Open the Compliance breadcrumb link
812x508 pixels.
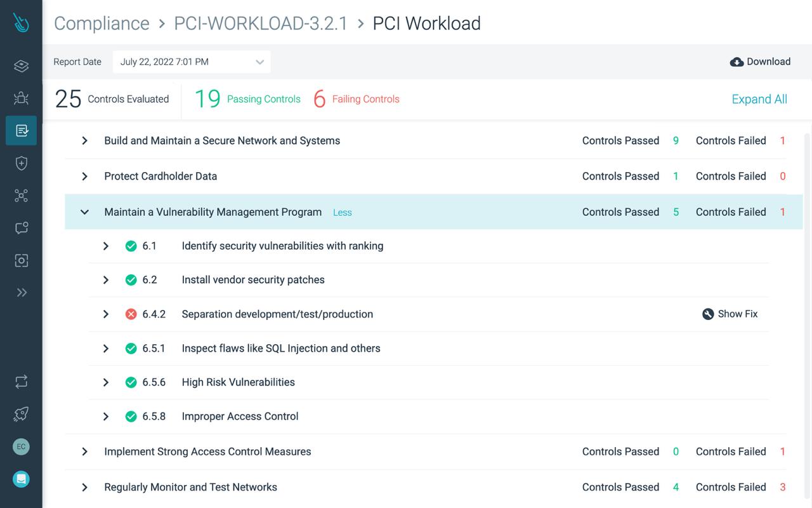(x=101, y=23)
